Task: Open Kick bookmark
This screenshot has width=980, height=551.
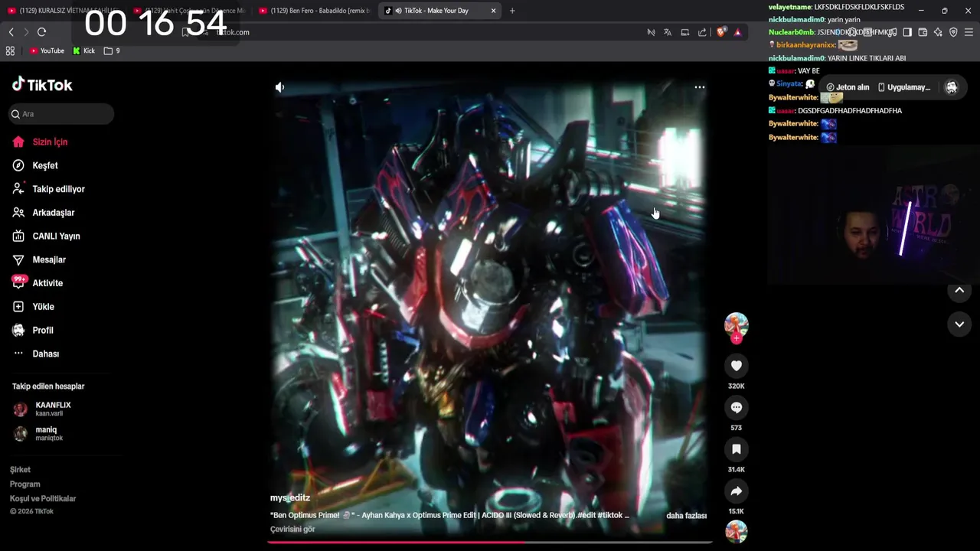Action: tap(84, 51)
